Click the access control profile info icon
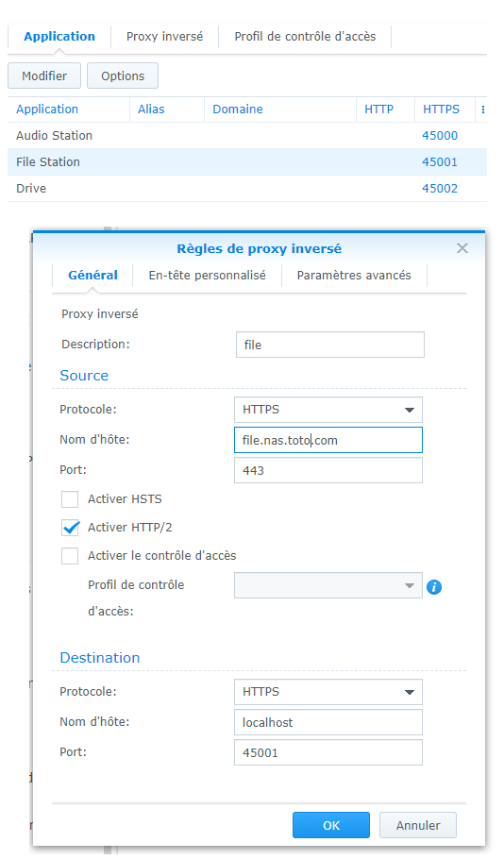Viewport: 504px width, 859px height. pyautogui.click(x=434, y=587)
